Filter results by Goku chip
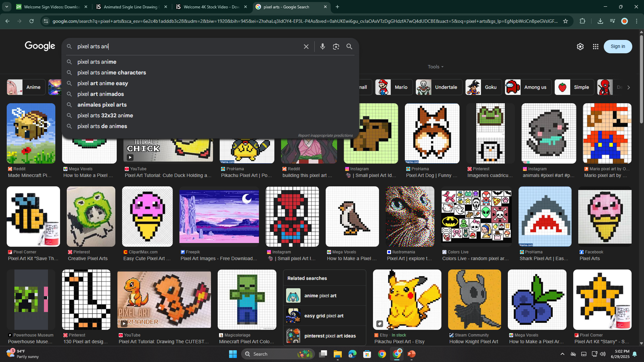Screen dimensions: 644x362 click(483, 87)
